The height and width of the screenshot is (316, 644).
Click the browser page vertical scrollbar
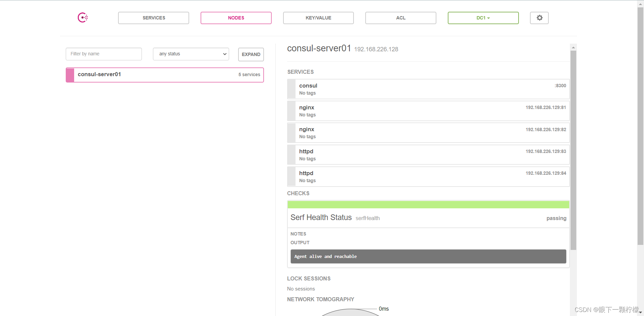pyautogui.click(x=640, y=126)
